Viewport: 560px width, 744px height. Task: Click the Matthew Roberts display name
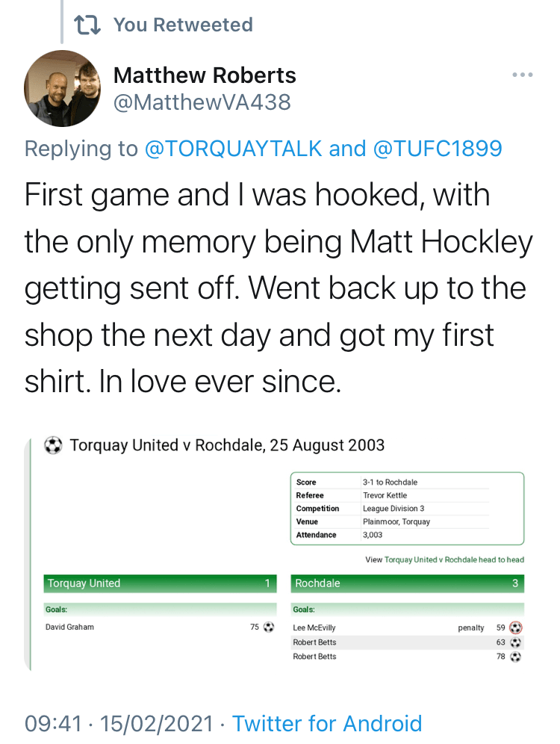205,75
